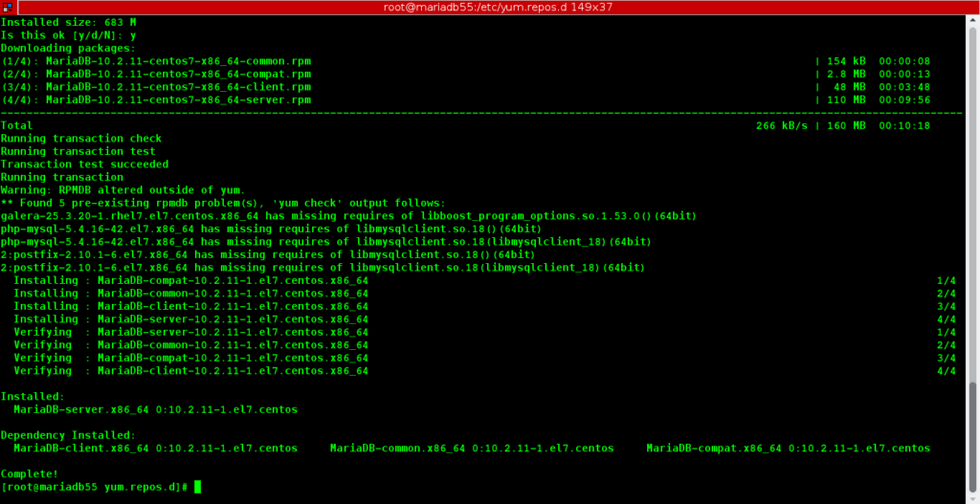The image size is (980, 504).
Task: Click 'Installing : MariaDB-client-10.2.11-1' line
Action: [191, 307]
